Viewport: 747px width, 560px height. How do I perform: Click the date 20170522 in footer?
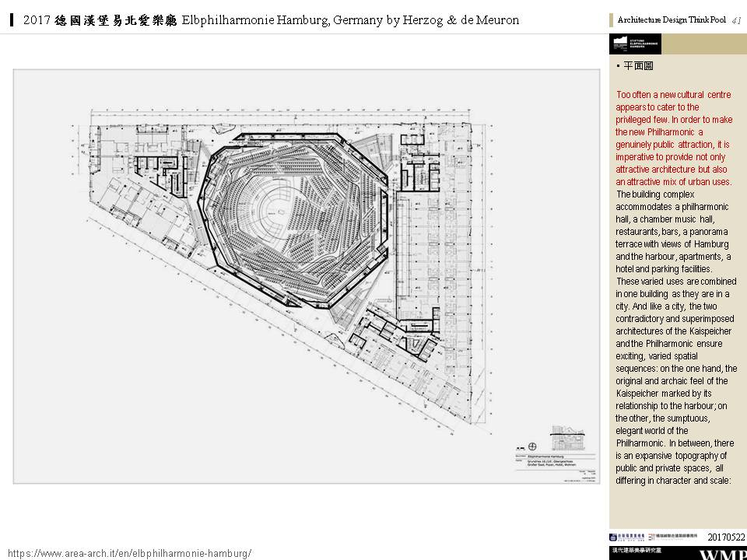725,537
